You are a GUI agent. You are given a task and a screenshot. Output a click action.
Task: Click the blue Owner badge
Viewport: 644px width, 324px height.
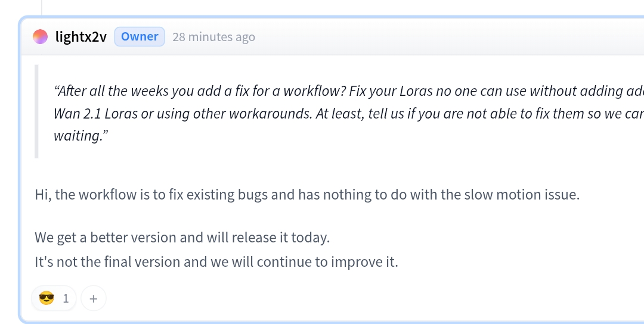tap(140, 37)
